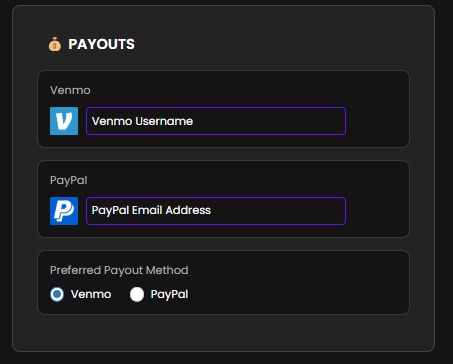
Task: Click the Venmo section label
Action: [70, 90]
